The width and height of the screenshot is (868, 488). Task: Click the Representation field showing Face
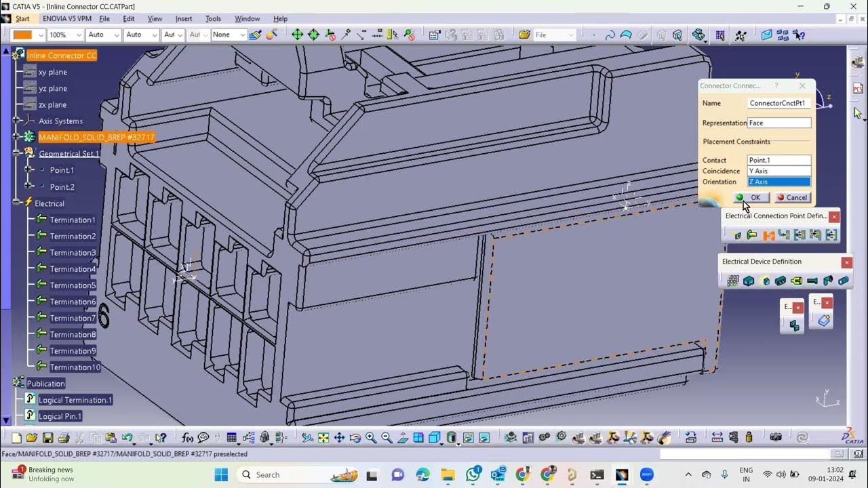[x=779, y=123]
